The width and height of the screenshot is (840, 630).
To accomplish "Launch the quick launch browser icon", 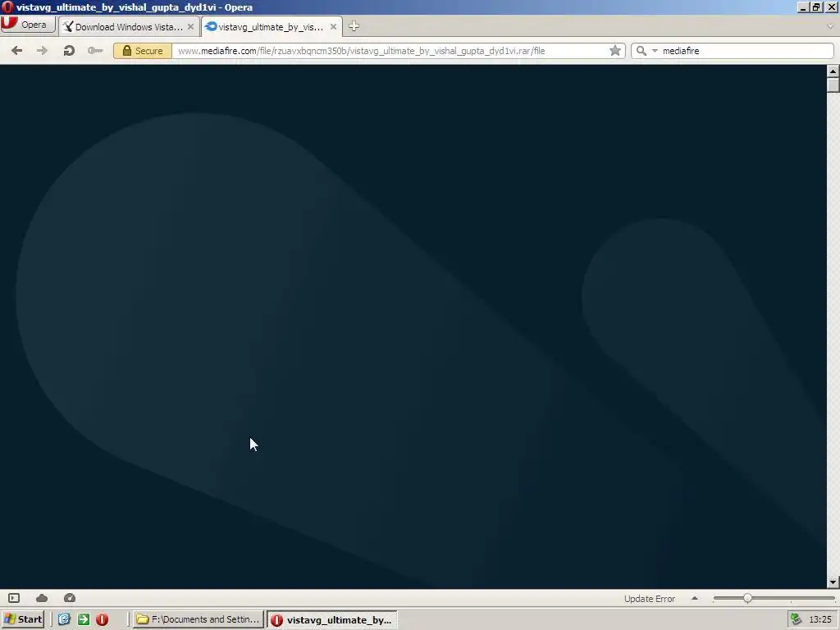I will tap(64, 619).
